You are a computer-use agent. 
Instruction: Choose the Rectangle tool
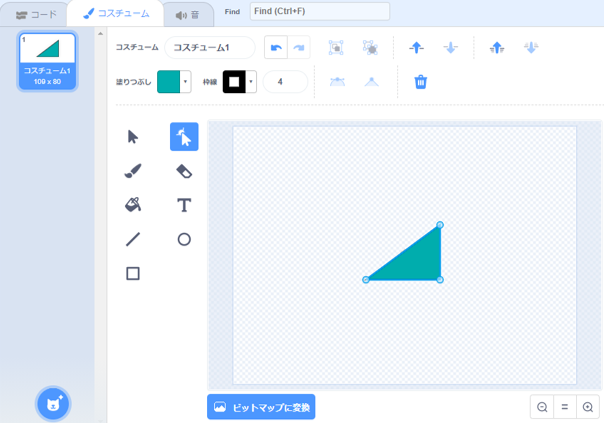point(133,274)
